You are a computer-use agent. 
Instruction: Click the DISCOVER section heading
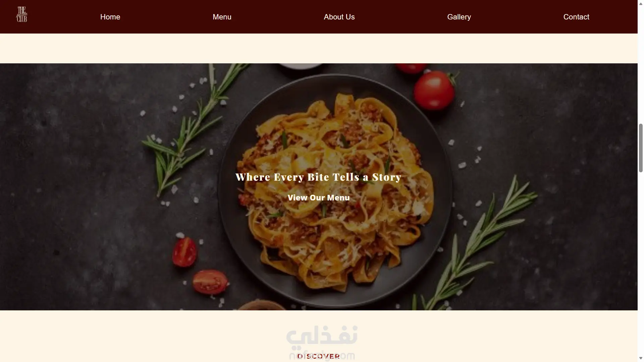(319, 356)
